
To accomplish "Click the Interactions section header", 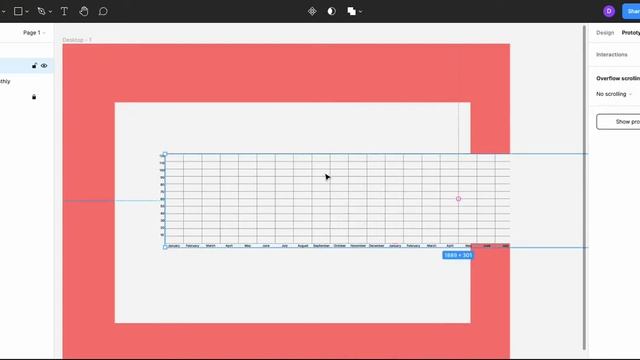I will tap(611, 54).
